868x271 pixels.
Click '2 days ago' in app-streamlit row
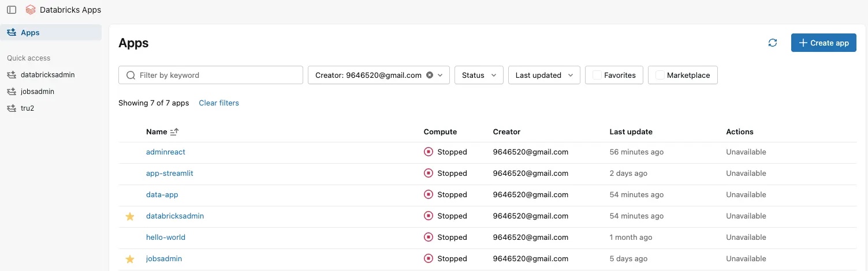click(x=628, y=174)
